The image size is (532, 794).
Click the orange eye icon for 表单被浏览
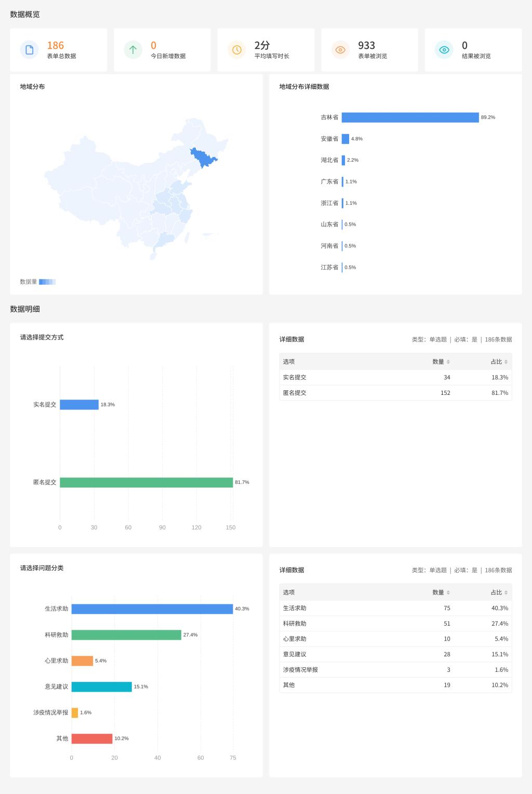[x=340, y=50]
